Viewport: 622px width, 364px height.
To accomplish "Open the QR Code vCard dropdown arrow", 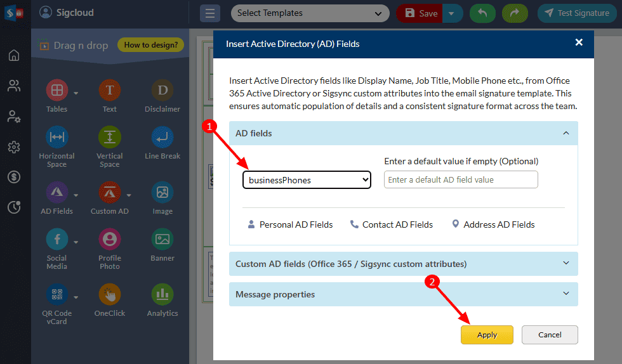I will pyautogui.click(x=76, y=297).
